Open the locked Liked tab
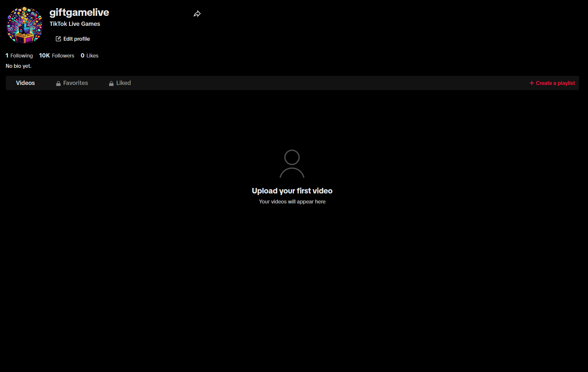588x372 pixels. click(120, 83)
